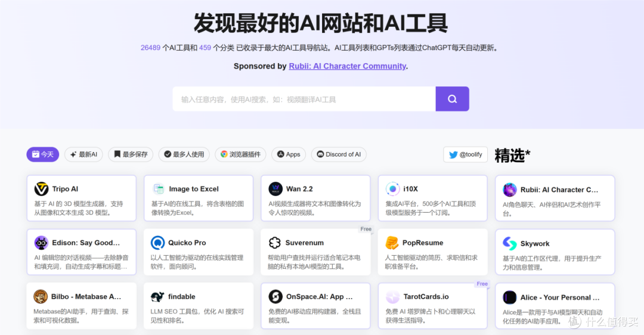Click the OnSpace.AI round logo icon

tap(275, 296)
